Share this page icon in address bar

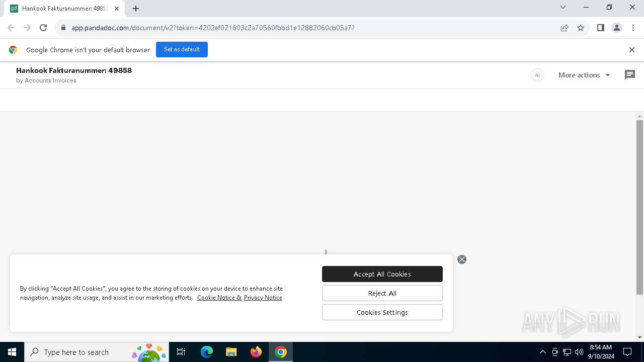click(565, 28)
